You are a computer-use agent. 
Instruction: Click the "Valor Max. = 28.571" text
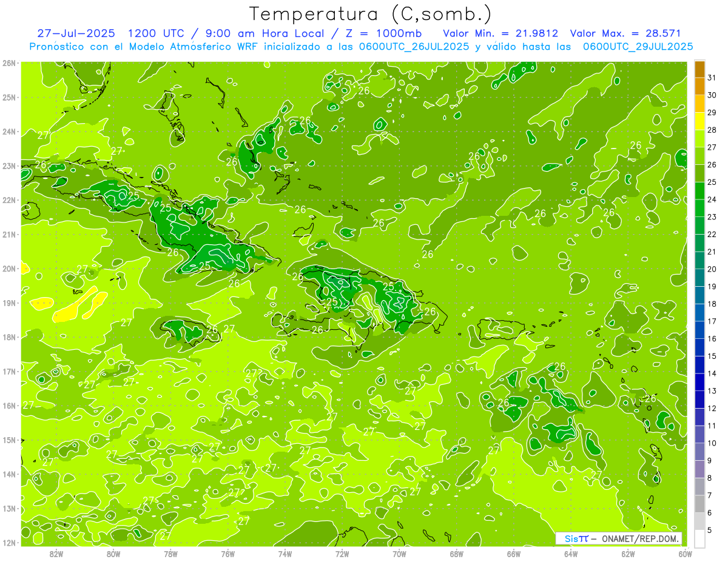(x=626, y=33)
